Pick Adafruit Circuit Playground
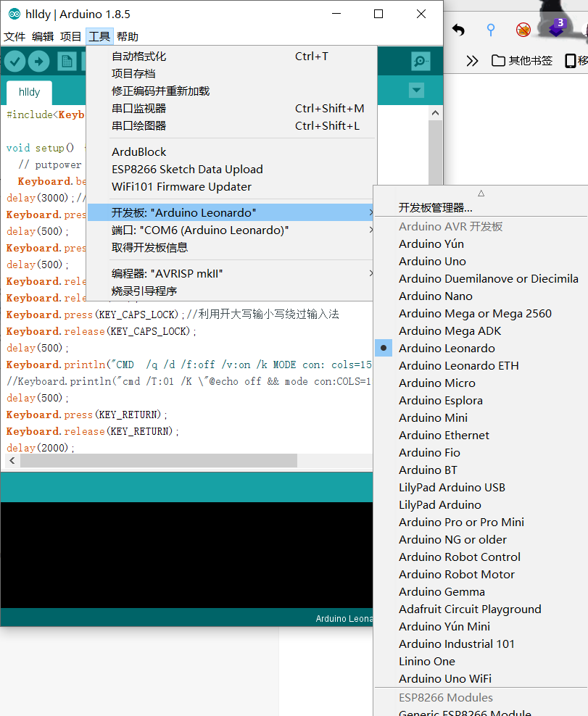 [481, 609]
